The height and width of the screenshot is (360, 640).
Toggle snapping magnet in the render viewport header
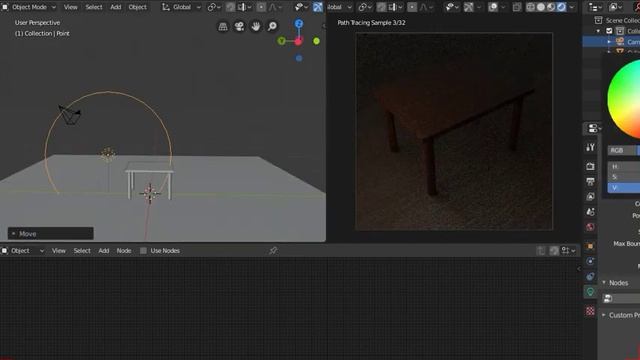[381, 7]
